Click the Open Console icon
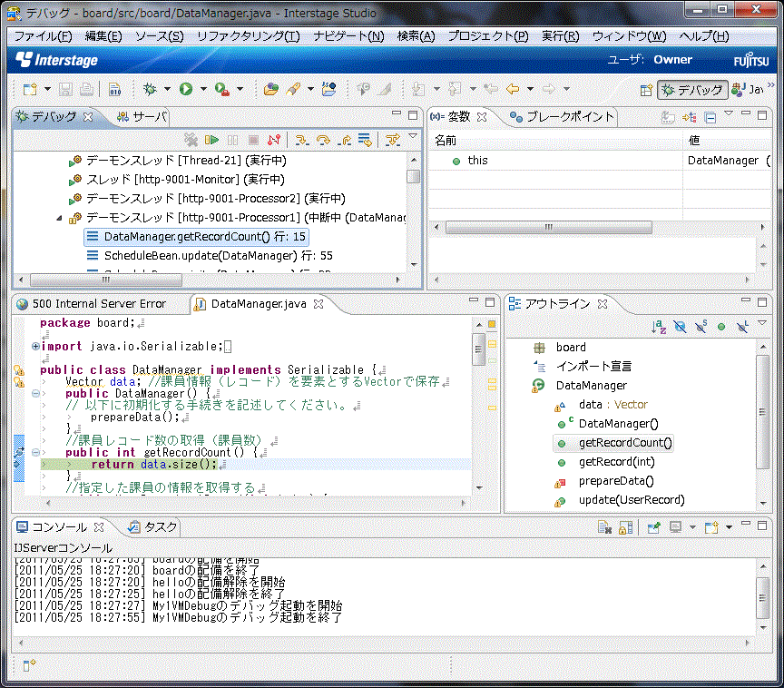The height and width of the screenshot is (688, 784). [711, 527]
